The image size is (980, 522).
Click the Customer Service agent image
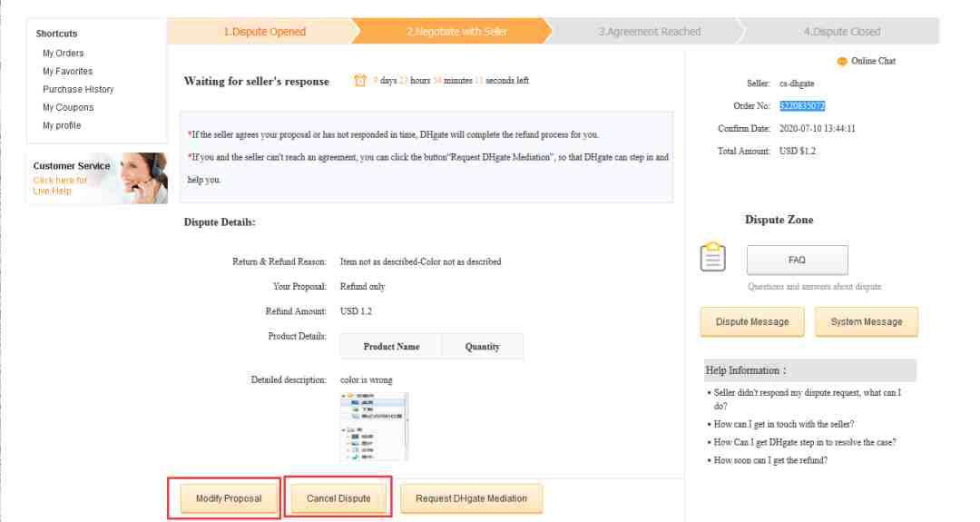[x=144, y=178]
